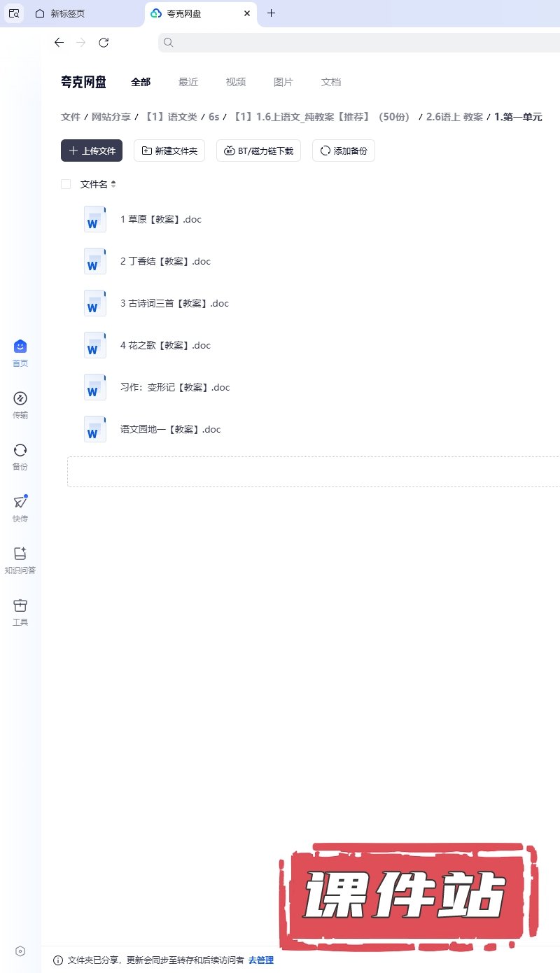Open the 传输 (Transfer) sidebar icon

(x=20, y=405)
